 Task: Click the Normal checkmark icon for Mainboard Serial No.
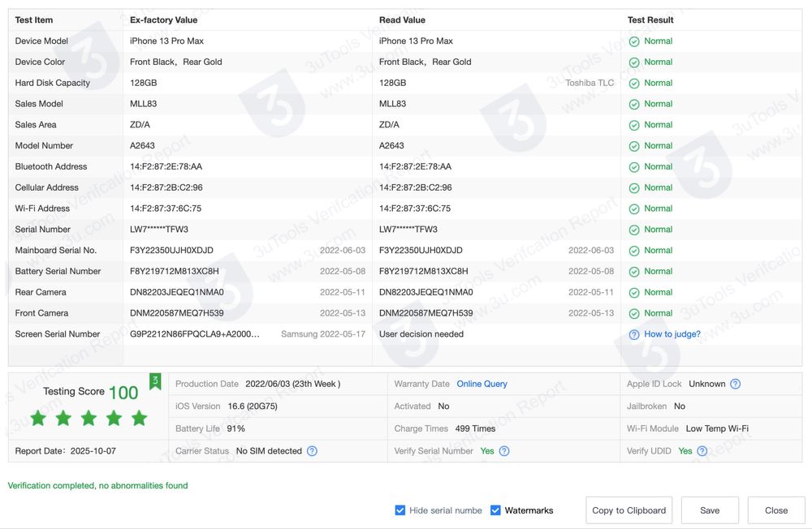pyautogui.click(x=634, y=251)
